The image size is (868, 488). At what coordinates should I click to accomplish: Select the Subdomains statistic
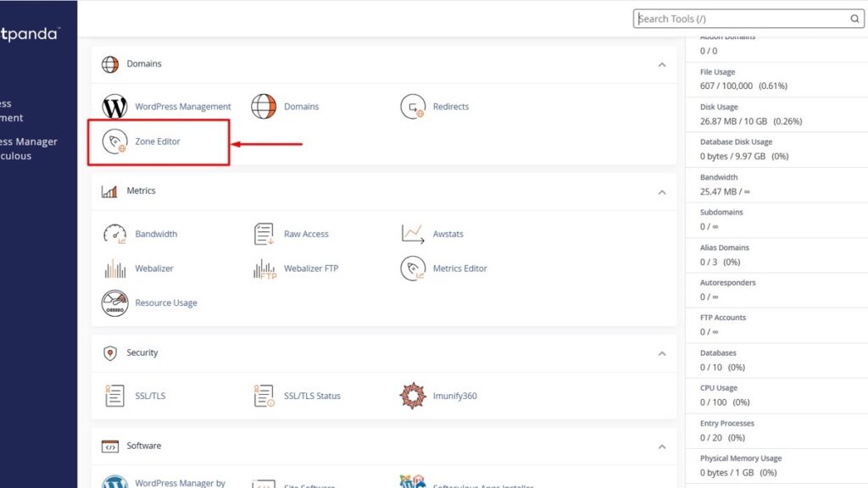point(776,219)
